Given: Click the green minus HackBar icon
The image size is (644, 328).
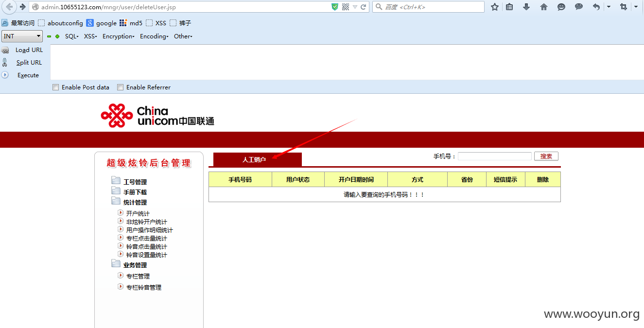Looking at the screenshot, I should pyautogui.click(x=49, y=36).
